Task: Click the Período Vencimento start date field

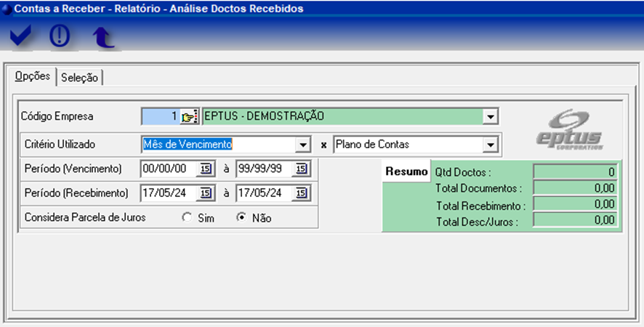Action: coord(169,169)
